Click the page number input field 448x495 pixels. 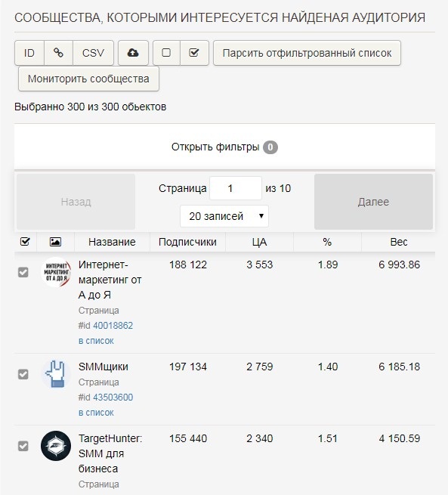pos(236,188)
